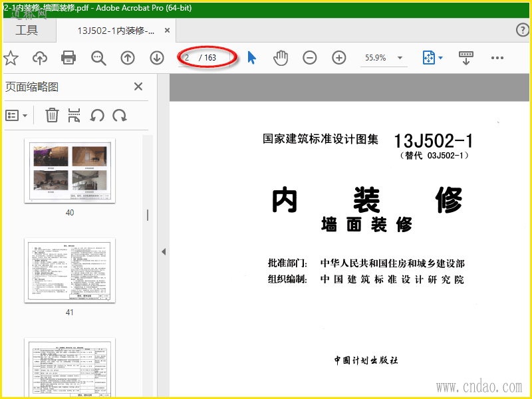Switch to the 13J502-1内装修 document tab

[116, 31]
